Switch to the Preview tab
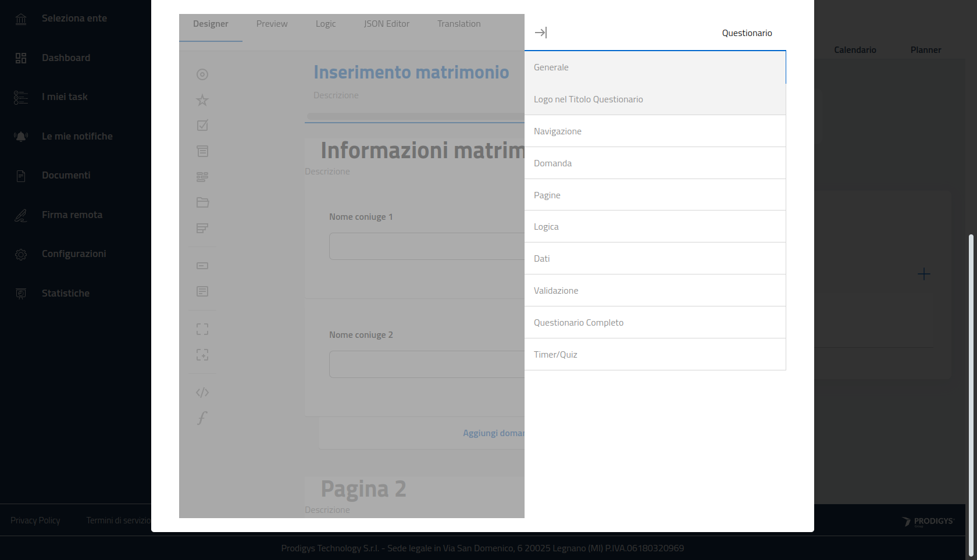 click(272, 24)
